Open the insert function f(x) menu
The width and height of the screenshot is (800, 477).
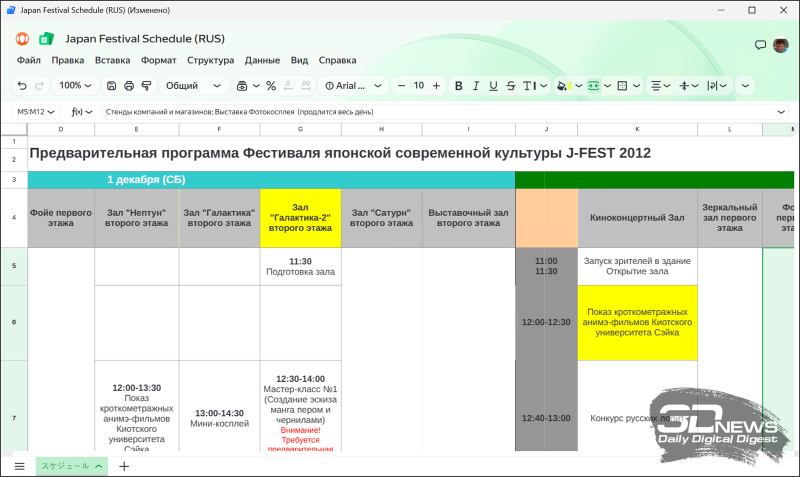click(x=82, y=112)
